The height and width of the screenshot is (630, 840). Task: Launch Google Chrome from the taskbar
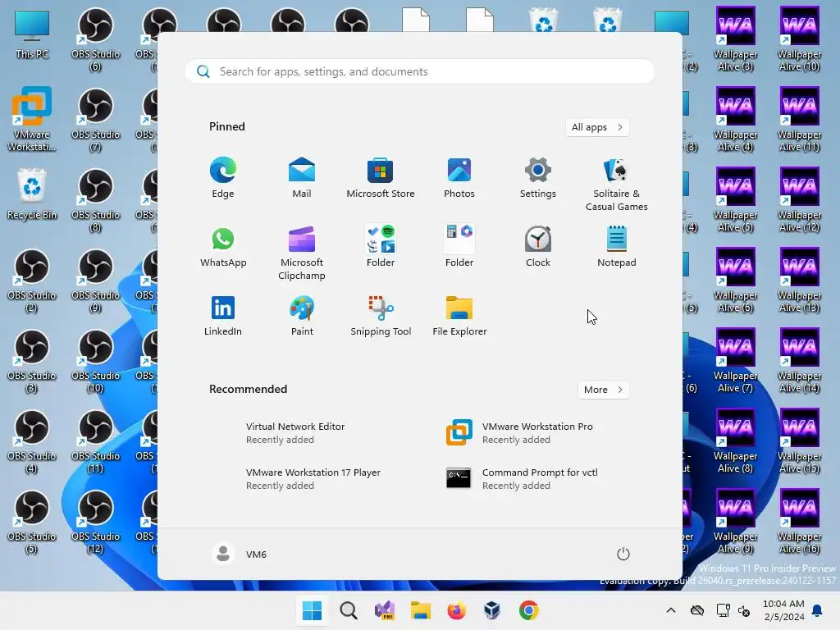click(x=529, y=610)
